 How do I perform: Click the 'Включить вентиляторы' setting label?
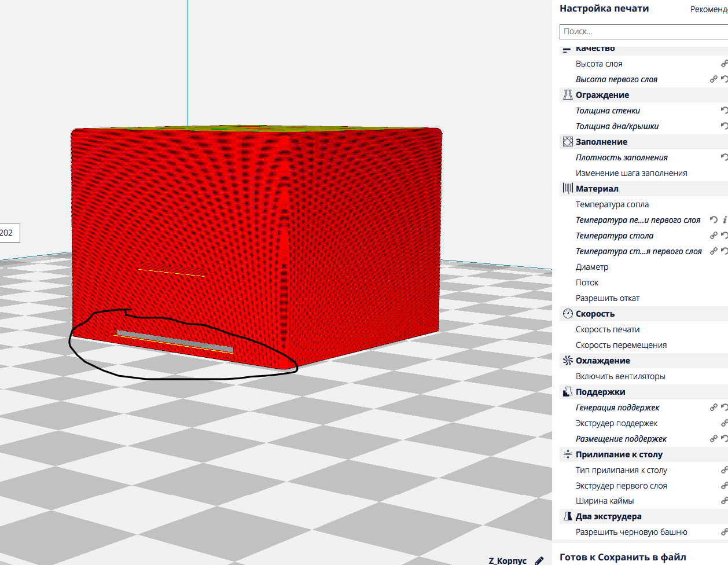620,376
